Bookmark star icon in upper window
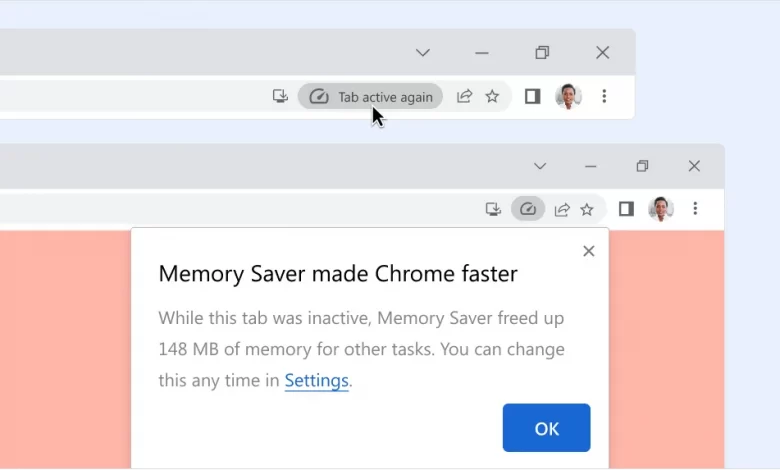780x470 pixels. coord(492,96)
